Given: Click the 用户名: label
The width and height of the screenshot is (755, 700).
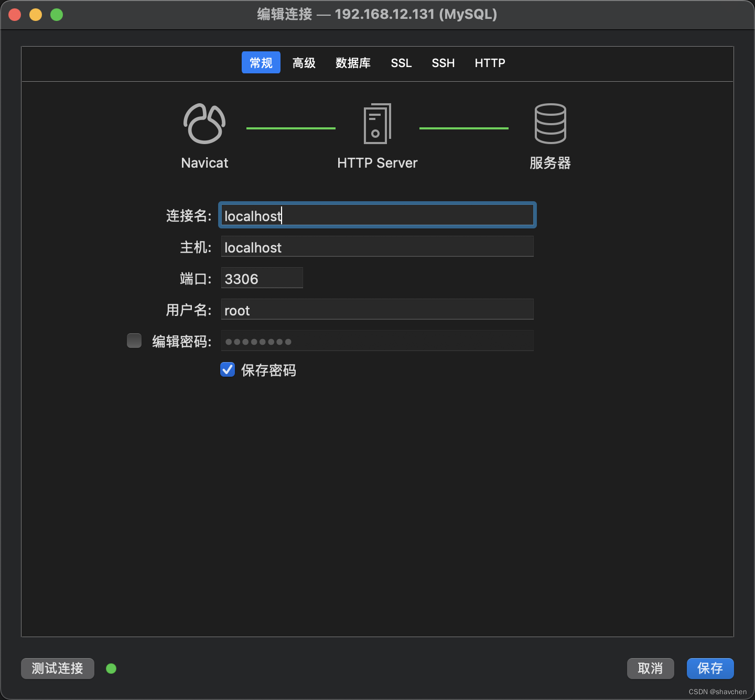Looking at the screenshot, I should pyautogui.click(x=189, y=310).
